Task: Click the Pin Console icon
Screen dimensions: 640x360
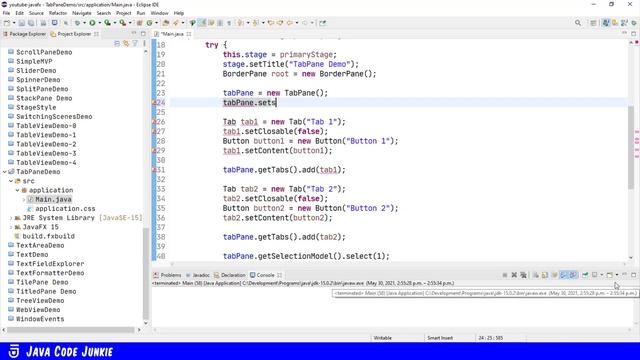Action: pyautogui.click(x=585, y=275)
